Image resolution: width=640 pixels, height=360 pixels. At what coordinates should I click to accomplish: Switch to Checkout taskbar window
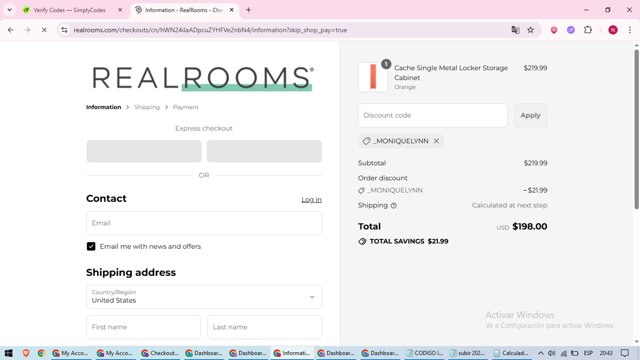click(160, 353)
